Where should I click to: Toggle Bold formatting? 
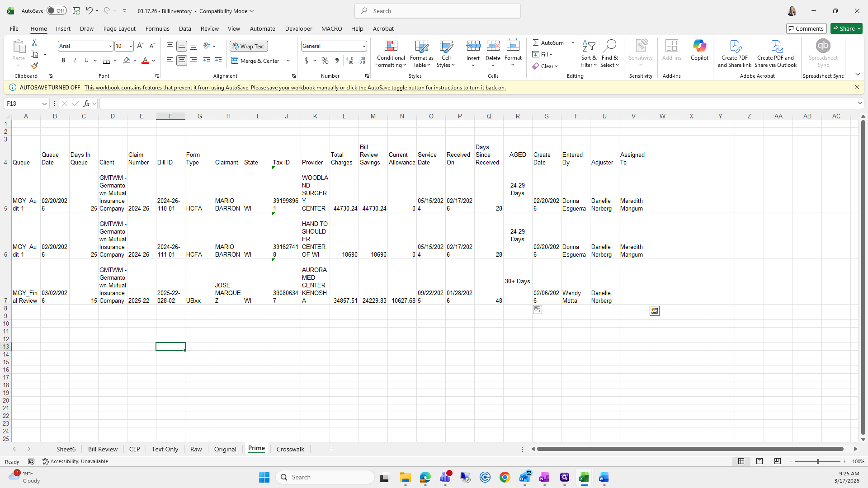(x=63, y=61)
